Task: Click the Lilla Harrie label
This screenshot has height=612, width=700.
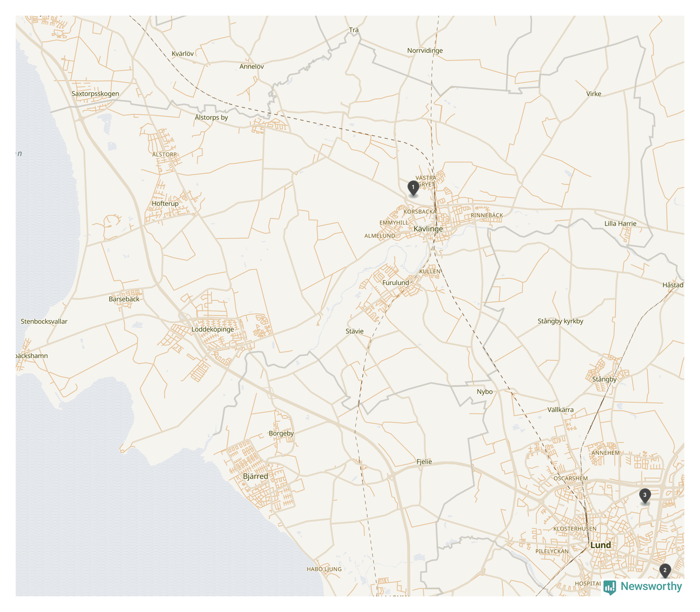Action: [x=621, y=223]
